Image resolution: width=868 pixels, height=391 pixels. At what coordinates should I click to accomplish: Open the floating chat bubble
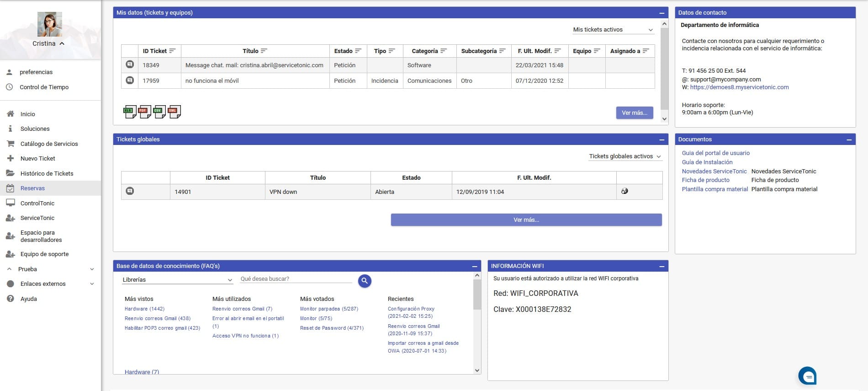point(808,376)
